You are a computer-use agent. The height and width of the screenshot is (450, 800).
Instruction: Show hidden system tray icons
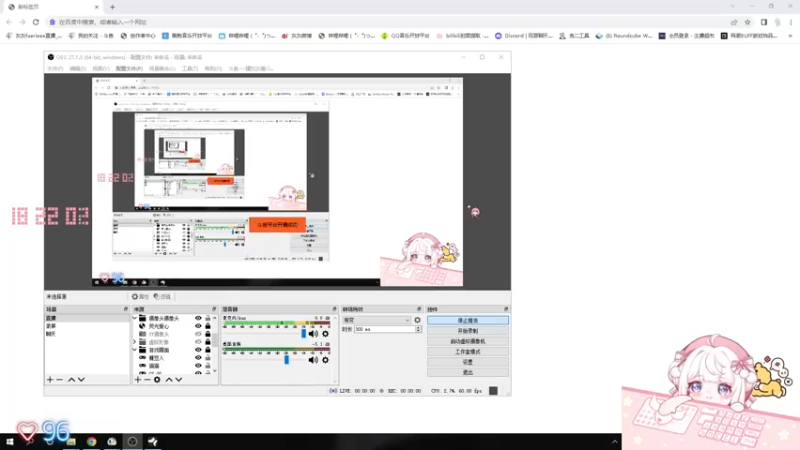click(x=614, y=442)
